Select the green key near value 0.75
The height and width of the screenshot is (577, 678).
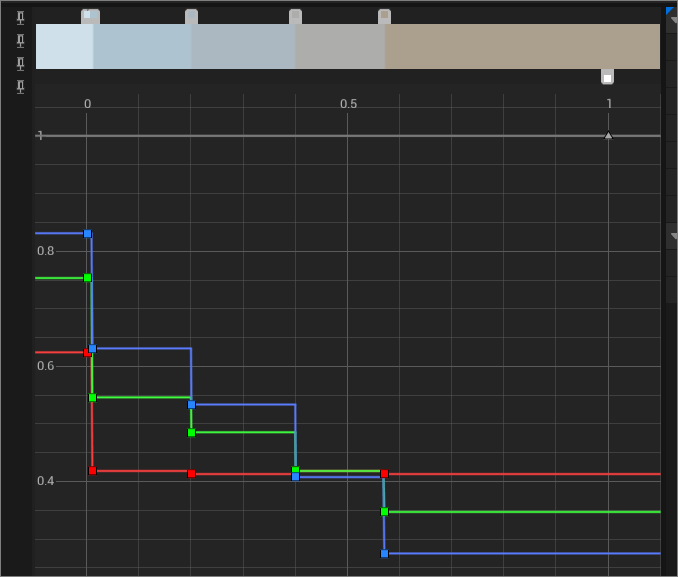pos(87,278)
